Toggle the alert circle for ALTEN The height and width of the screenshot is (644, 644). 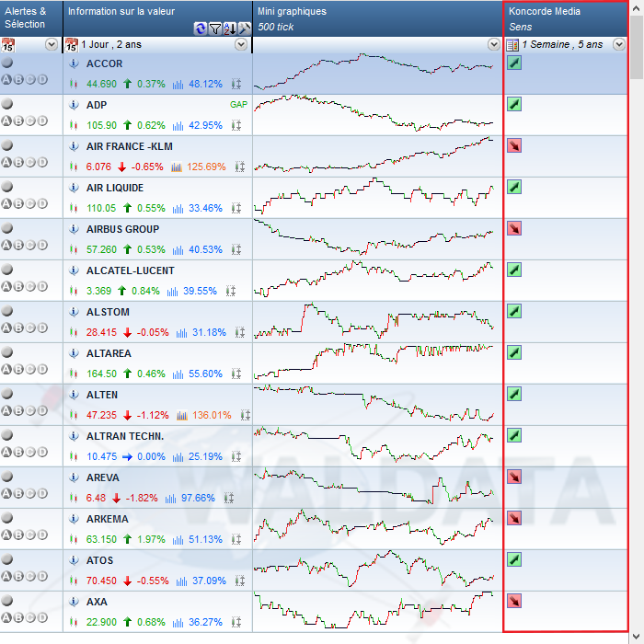click(x=7, y=394)
